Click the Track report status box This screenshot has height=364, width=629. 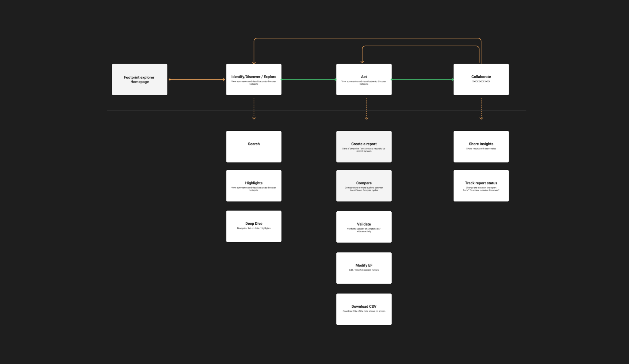click(x=481, y=185)
